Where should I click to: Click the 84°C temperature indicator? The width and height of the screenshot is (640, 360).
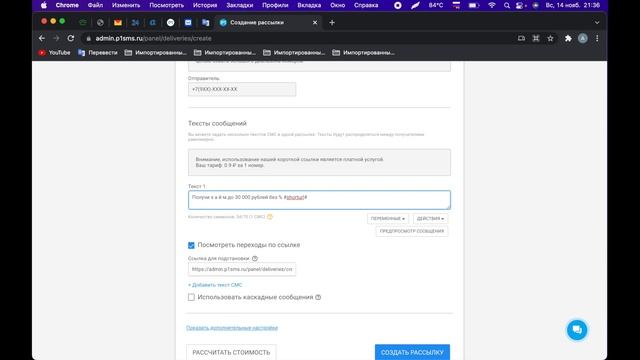[436, 5]
